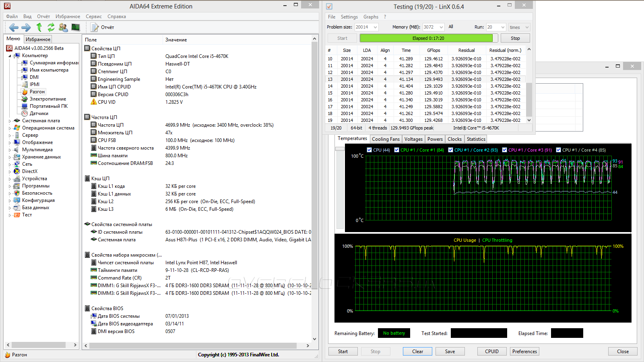Click the users manage icon in toolbar
The width and height of the screenshot is (644, 362).
click(63, 27)
